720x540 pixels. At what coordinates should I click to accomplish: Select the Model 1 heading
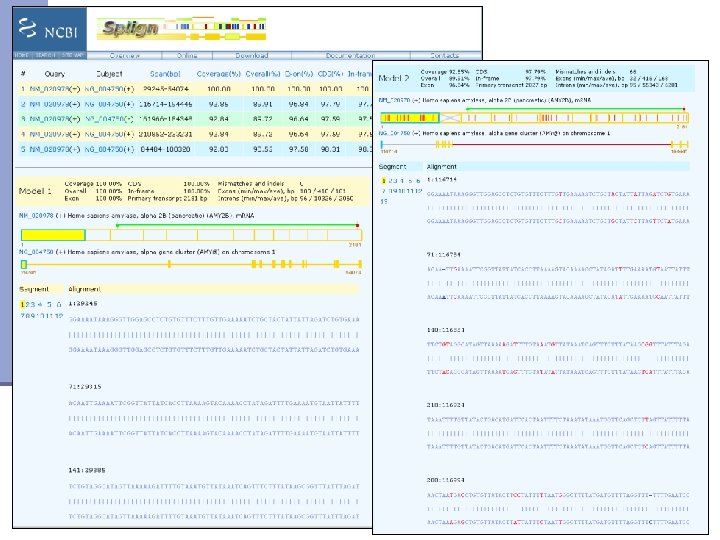click(35, 191)
